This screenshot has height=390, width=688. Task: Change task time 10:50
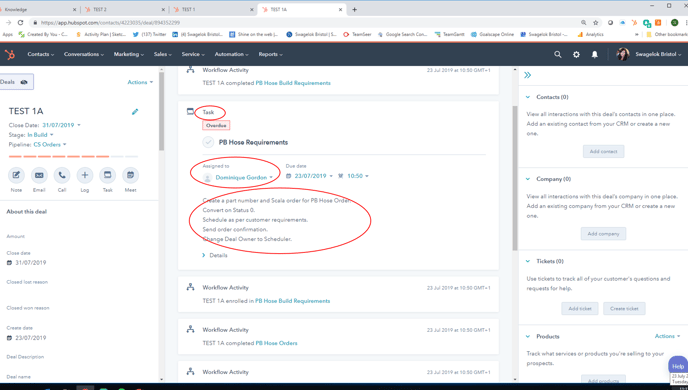pos(358,176)
